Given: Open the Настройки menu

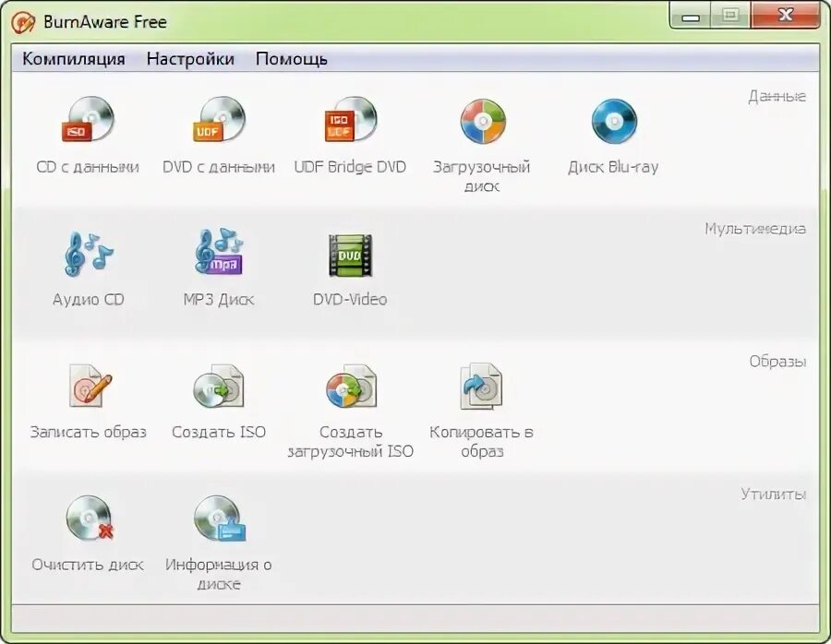Looking at the screenshot, I should 190,58.
